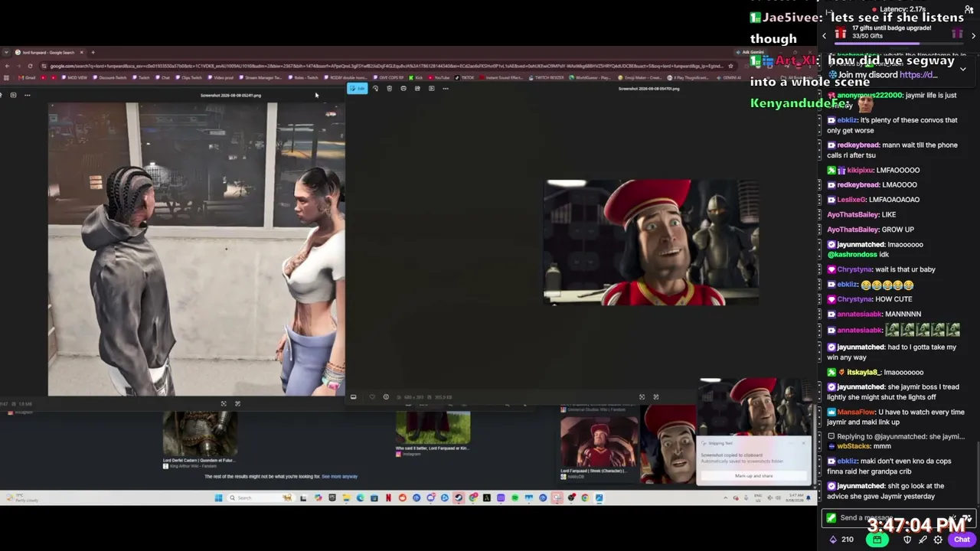
Task: Go to next gift leaderboard item
Action: tap(973, 35)
